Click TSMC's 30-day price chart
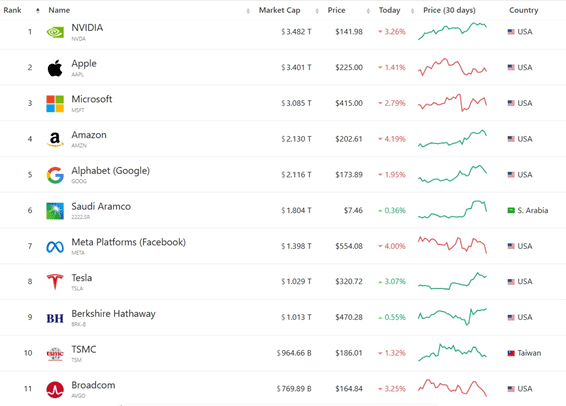566x406 pixels. [x=452, y=352]
